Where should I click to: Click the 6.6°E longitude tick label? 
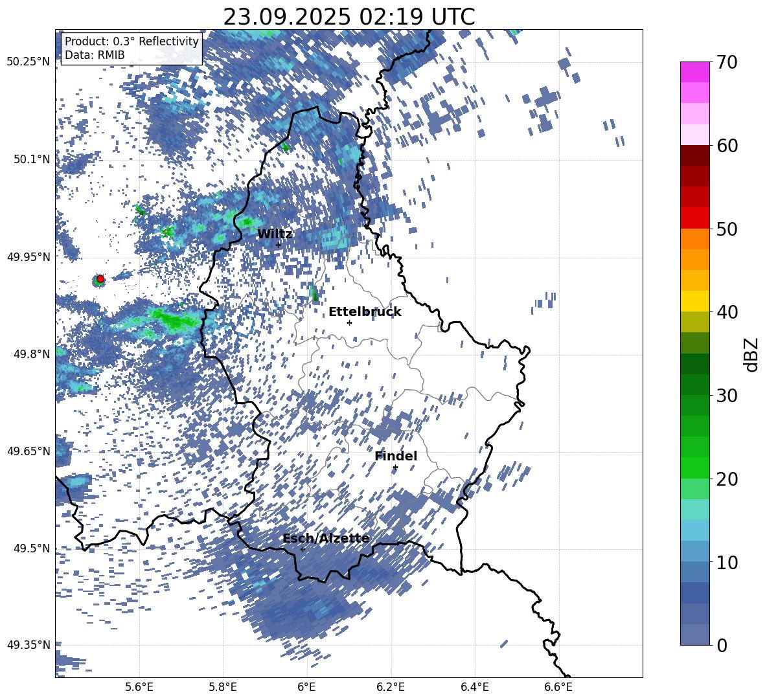click(x=558, y=687)
